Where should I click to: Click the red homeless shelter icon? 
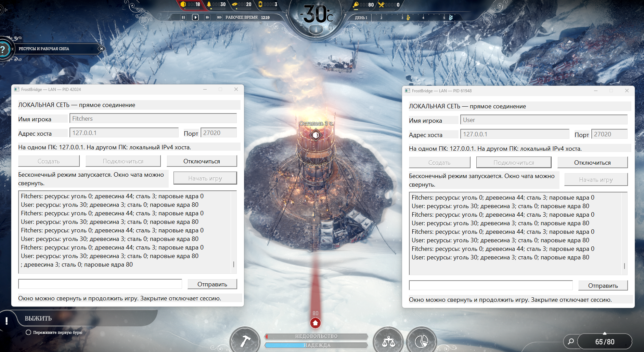click(x=315, y=323)
